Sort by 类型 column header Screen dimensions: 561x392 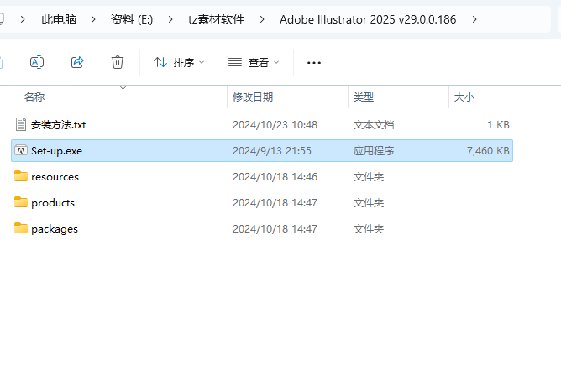coord(363,97)
